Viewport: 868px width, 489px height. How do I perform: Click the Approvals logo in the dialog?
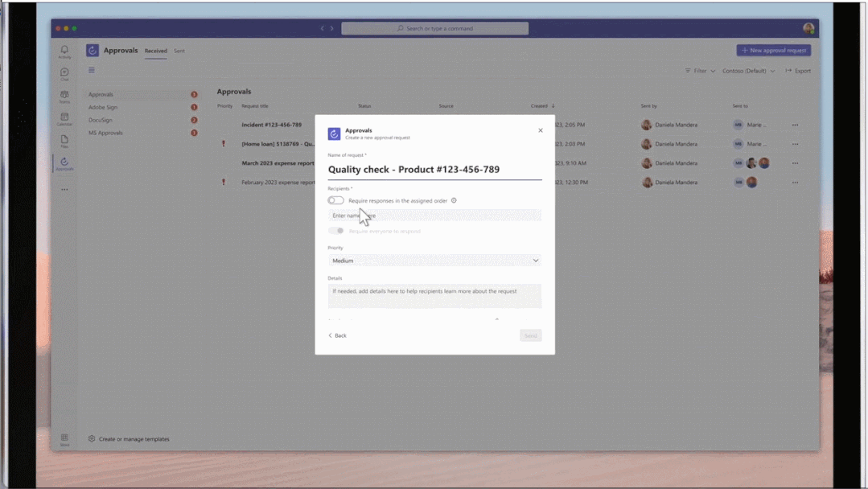(334, 134)
